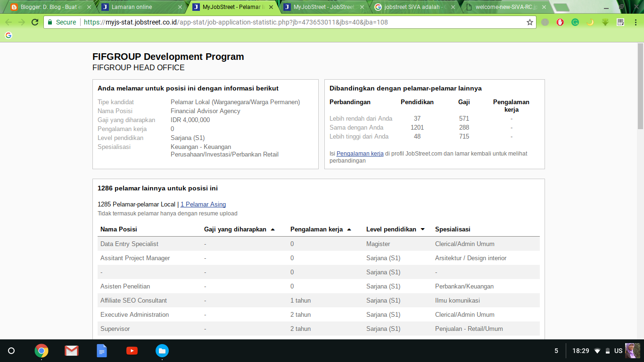The image size is (644, 362).
Task: Sort by Level pendidikan arrow
Action: 422,230
